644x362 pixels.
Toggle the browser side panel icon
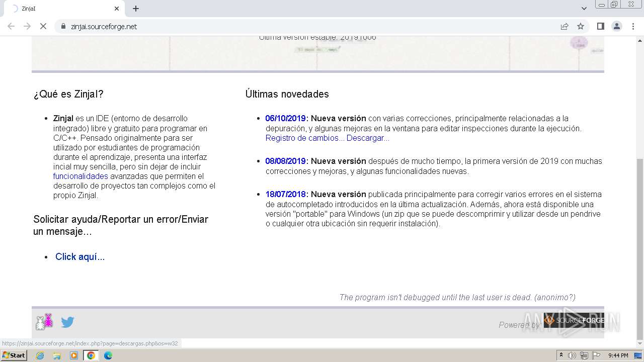click(600, 26)
